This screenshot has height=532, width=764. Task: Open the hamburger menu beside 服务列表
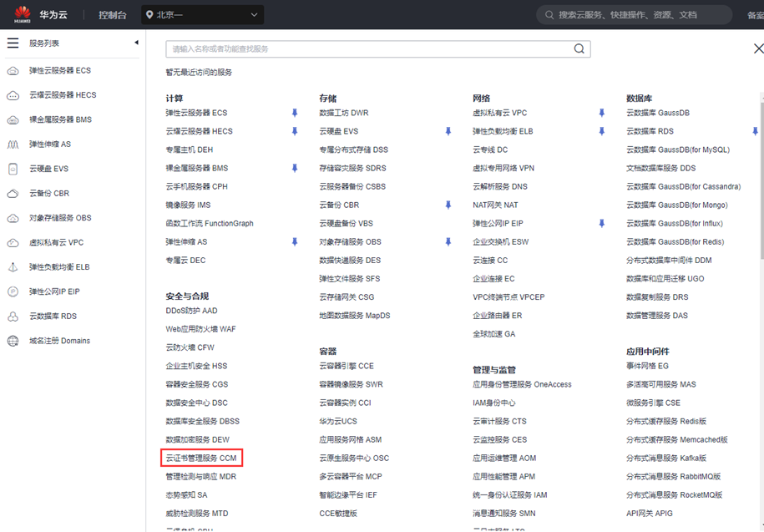click(x=13, y=43)
